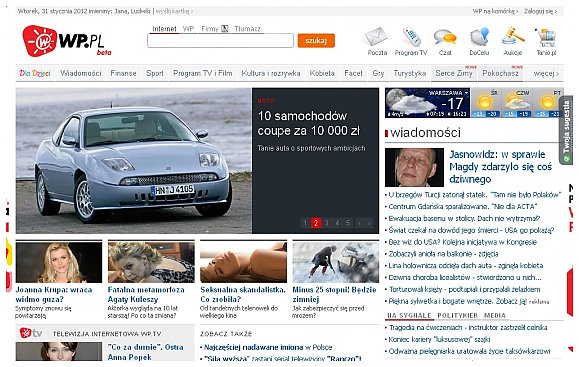Click the WP.tv logo icon

click(31, 333)
